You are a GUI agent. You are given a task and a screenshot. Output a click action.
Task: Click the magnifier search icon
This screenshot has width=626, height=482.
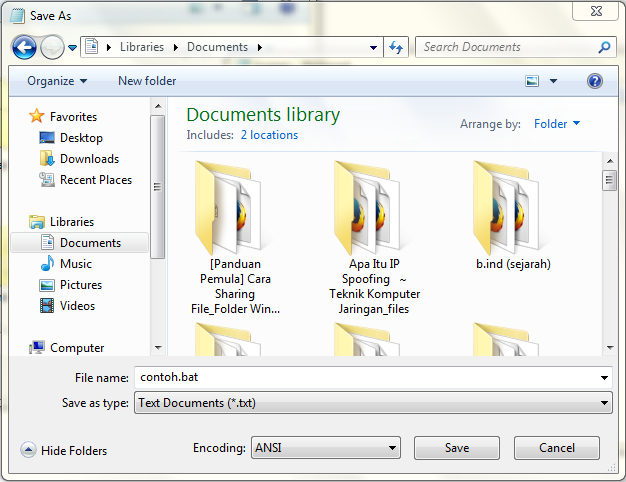point(604,47)
